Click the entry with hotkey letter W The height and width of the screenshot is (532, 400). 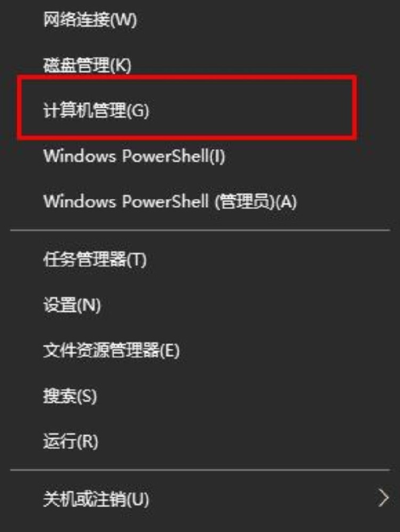pos(200,20)
